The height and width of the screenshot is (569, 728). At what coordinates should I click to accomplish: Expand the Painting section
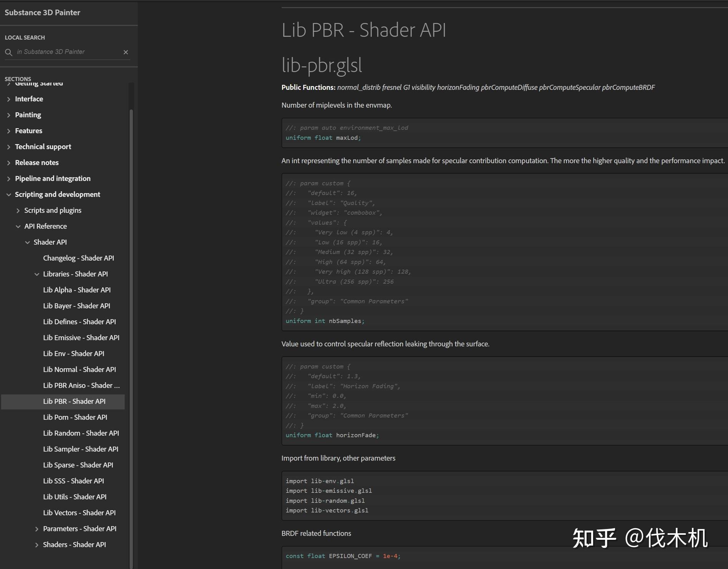point(9,115)
